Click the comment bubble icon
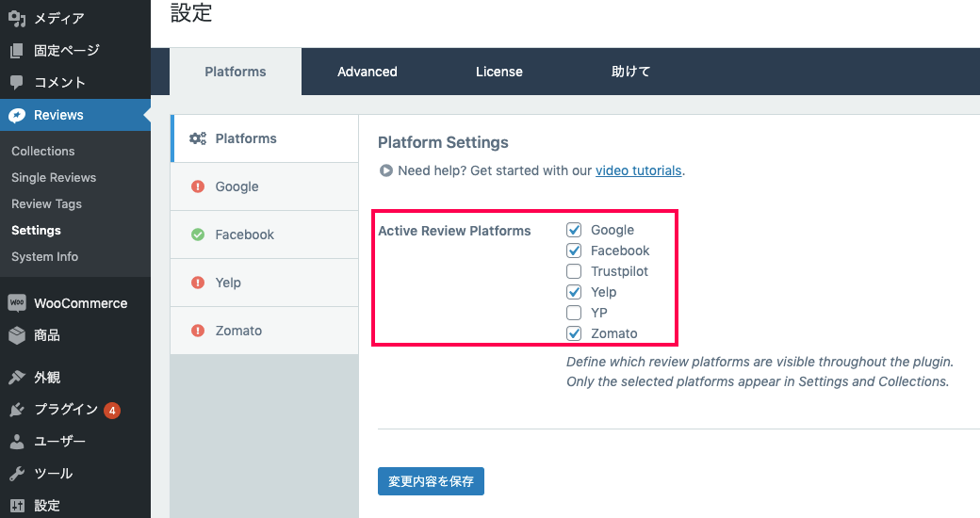 point(17,83)
